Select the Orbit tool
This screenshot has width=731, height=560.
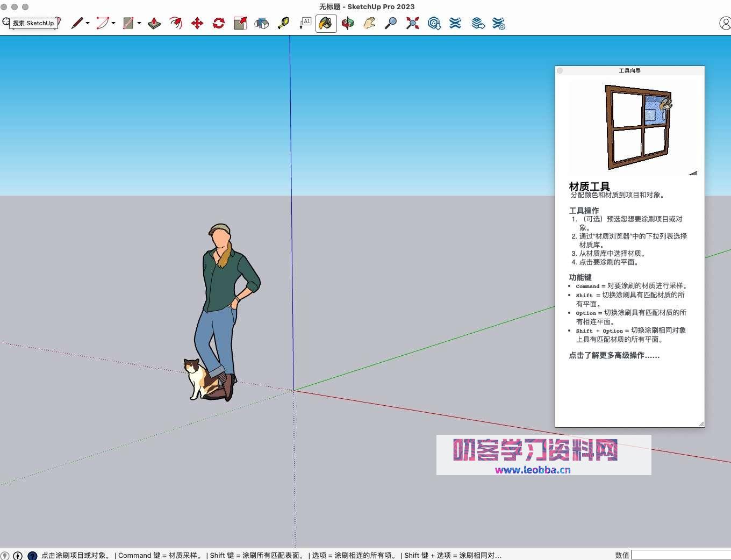347,23
